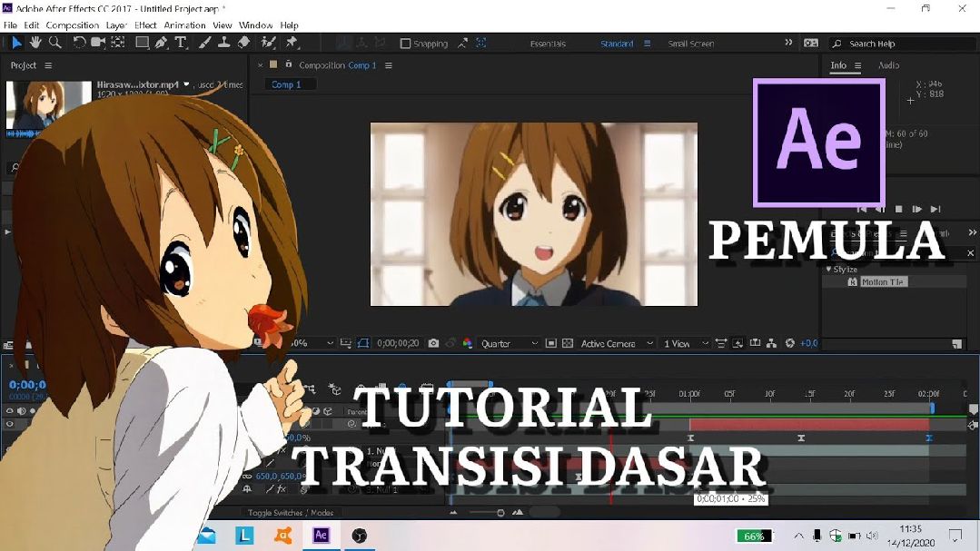The image size is (980, 551).
Task: Select the Eraser tool
Action: click(243, 43)
